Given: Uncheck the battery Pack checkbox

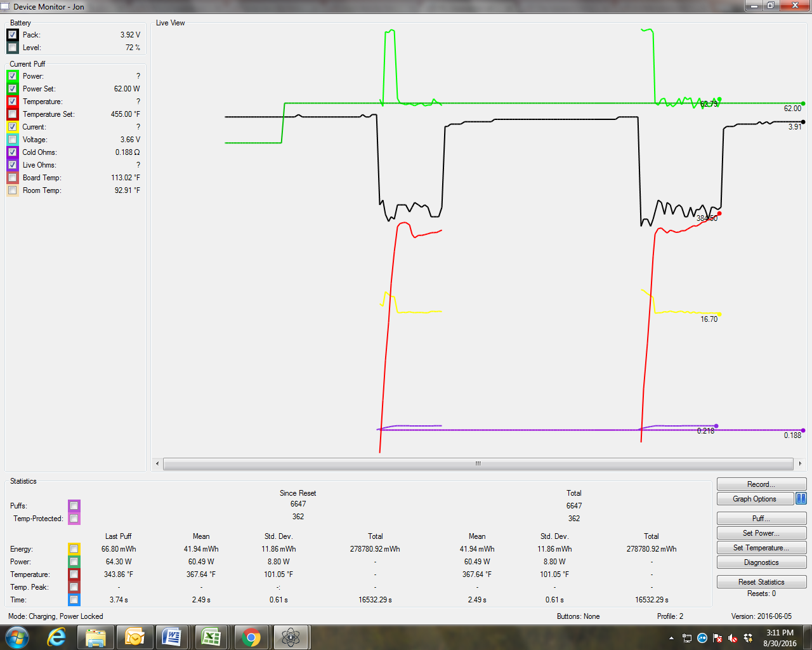Looking at the screenshot, I should (x=13, y=35).
